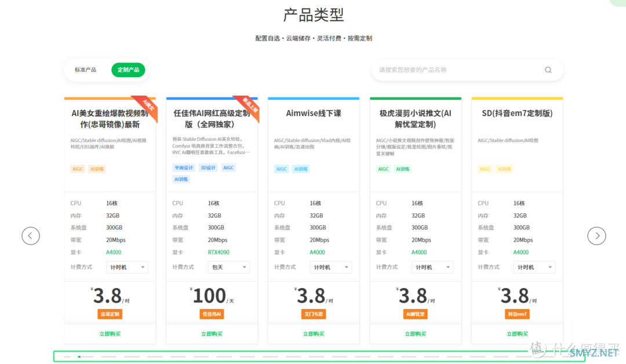This screenshot has height=364, width=626.
Task: Click the AI解忧堂 orange badge
Action: pyautogui.click(x=415, y=314)
